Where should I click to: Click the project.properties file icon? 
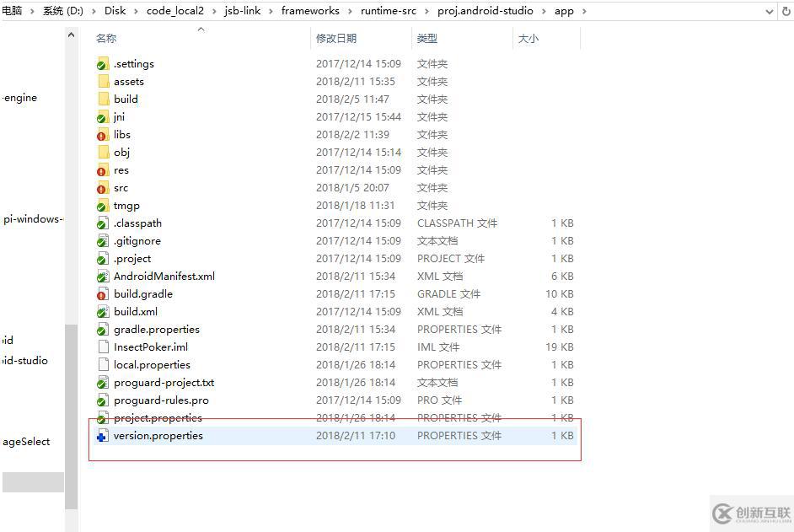pyautogui.click(x=103, y=418)
